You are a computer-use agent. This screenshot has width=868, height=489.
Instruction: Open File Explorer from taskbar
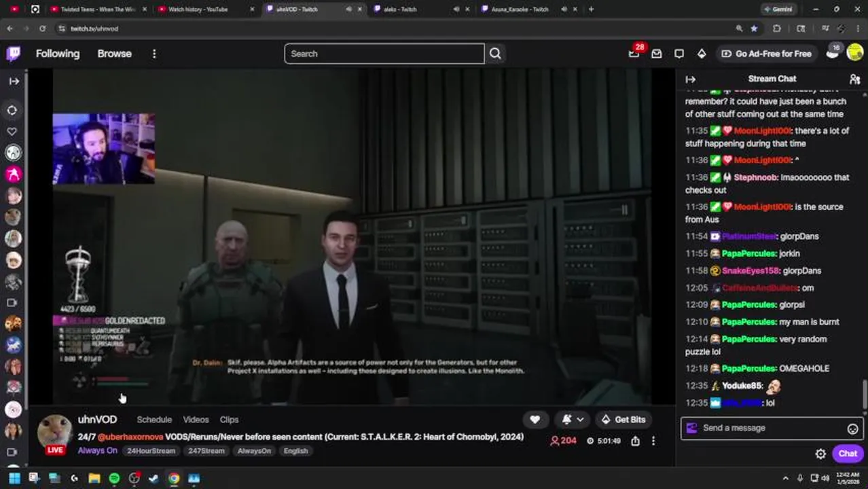click(94, 478)
